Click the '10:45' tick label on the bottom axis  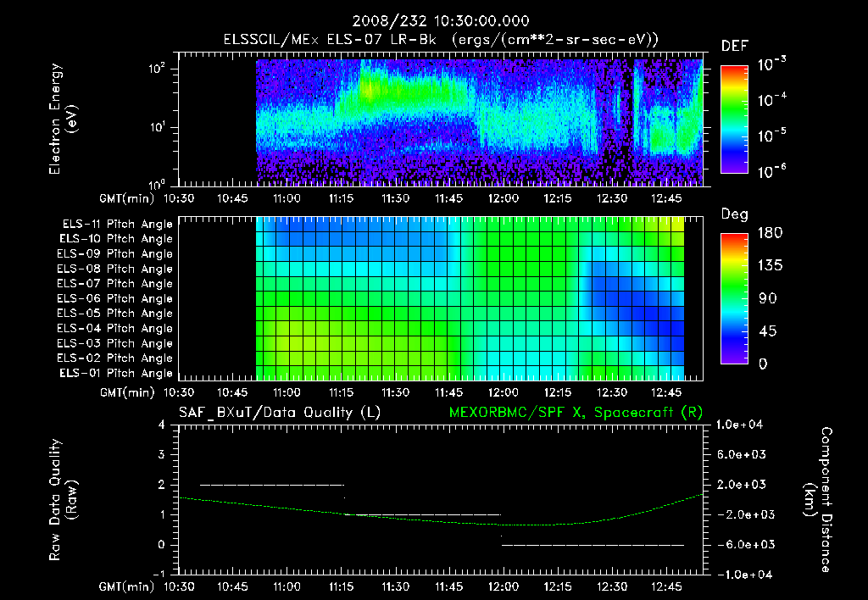[232, 586]
